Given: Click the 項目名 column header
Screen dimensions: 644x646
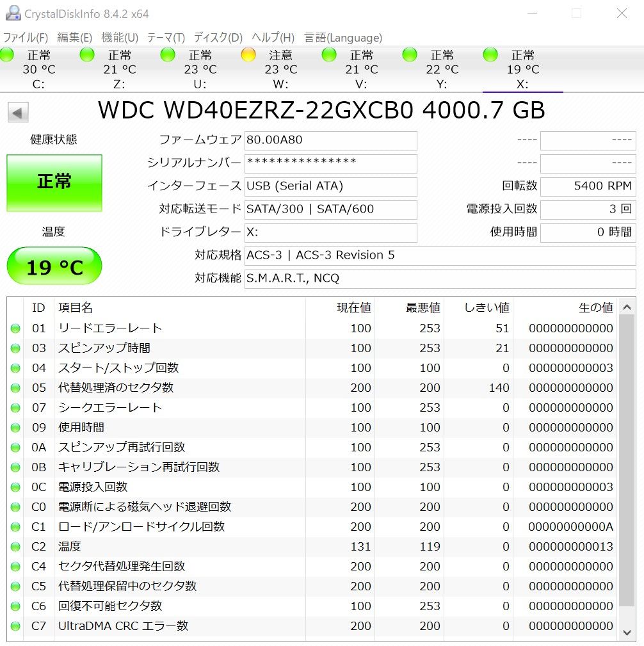Looking at the screenshot, I should [180, 308].
